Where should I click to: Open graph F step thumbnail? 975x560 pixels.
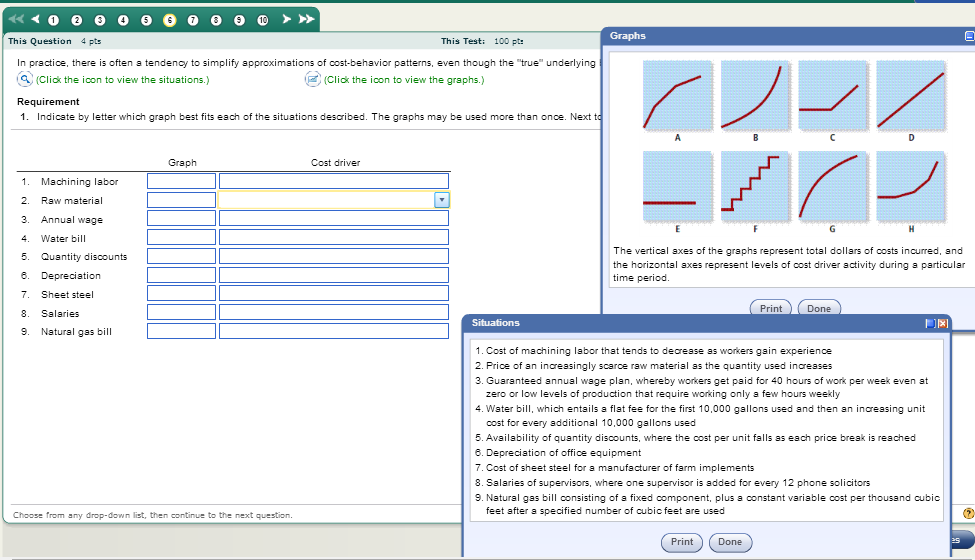click(756, 186)
